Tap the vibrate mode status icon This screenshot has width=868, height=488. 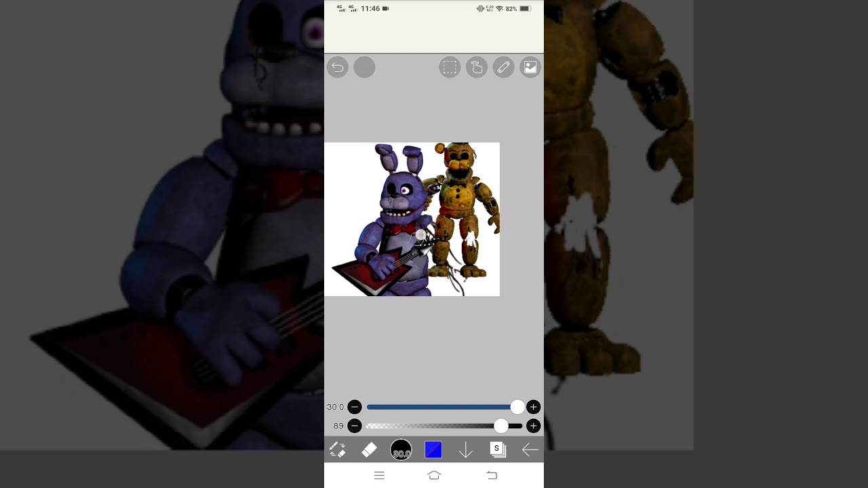[x=480, y=9]
